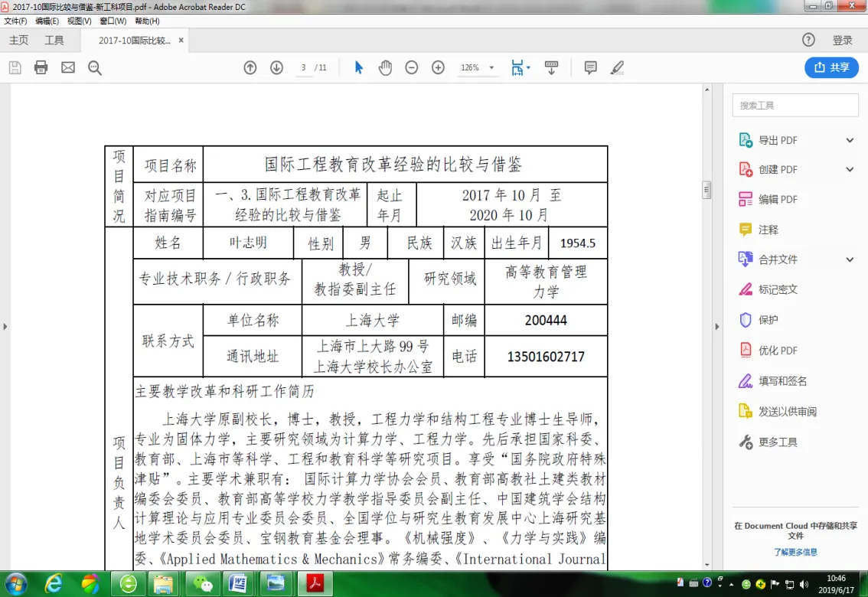868x597 pixels.
Task: Open the Help question mark icon
Action: pos(808,40)
